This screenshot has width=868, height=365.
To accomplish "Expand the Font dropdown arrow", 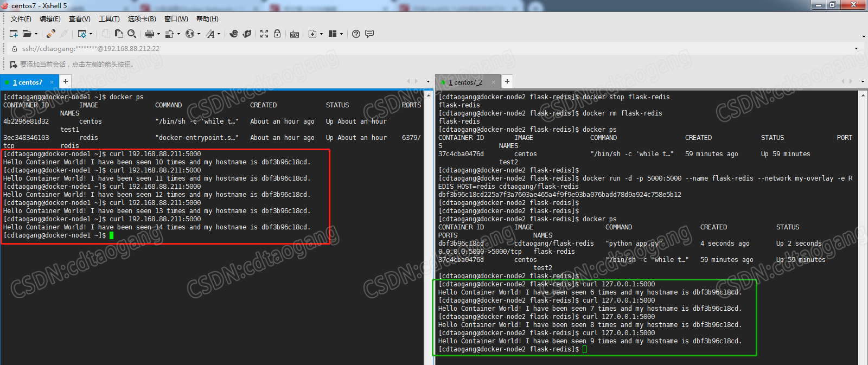I will click(x=219, y=34).
